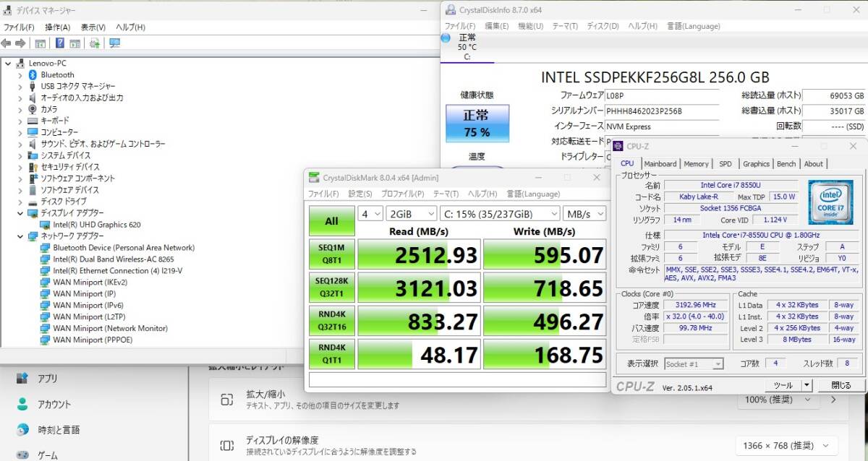Collapse the ネットワーク アダプター category
Screen dimensions: 868x461
point(20,236)
